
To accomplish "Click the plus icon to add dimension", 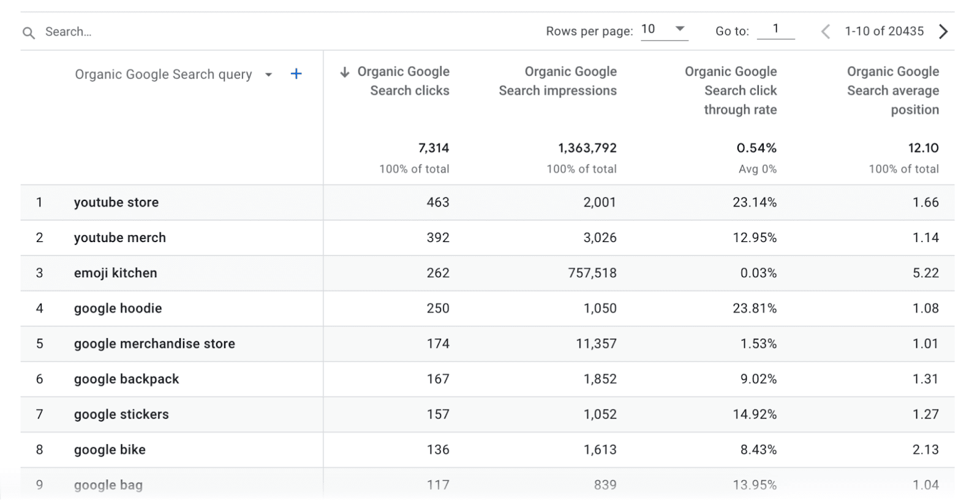I will tap(296, 74).
